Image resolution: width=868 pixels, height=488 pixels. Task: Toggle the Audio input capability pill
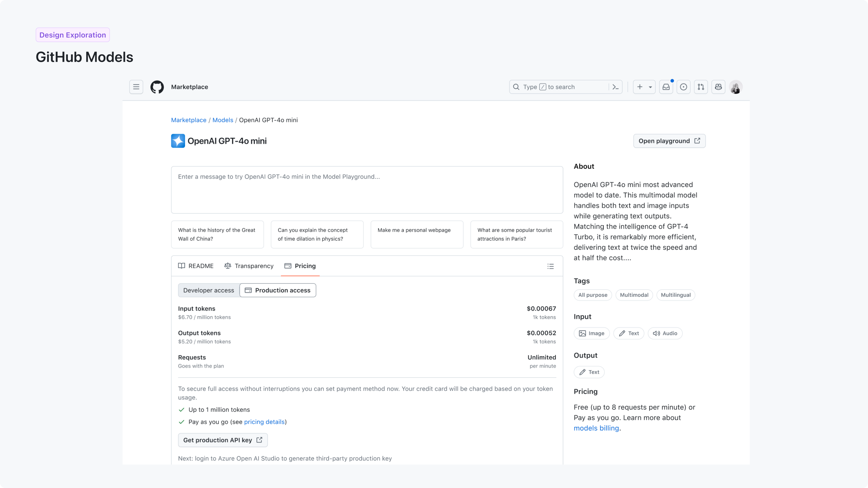click(x=665, y=333)
